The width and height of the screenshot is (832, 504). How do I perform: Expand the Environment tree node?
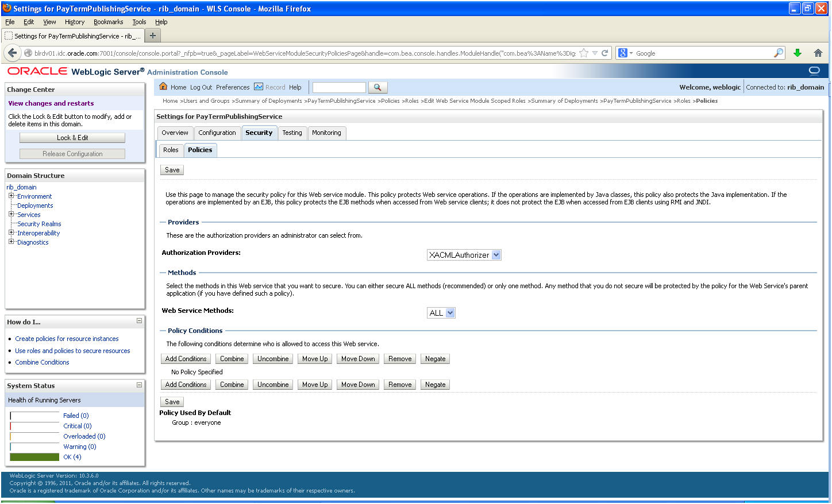[x=11, y=196]
